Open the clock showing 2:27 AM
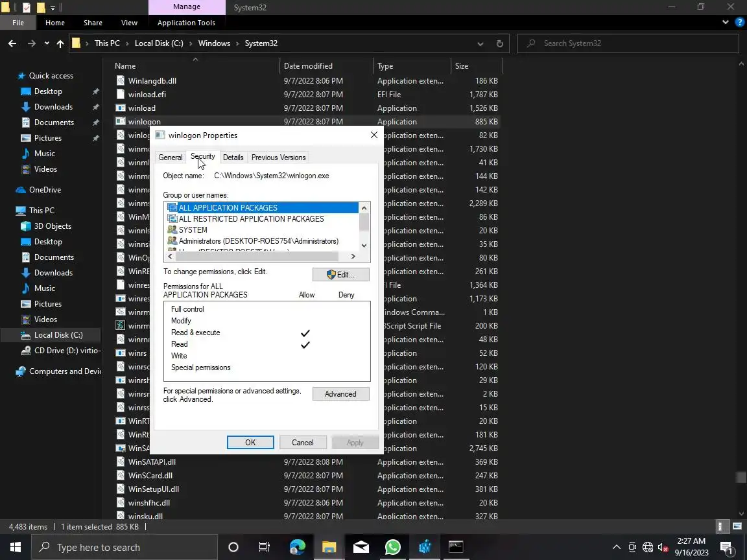This screenshot has height=560, width=747. coord(691,547)
